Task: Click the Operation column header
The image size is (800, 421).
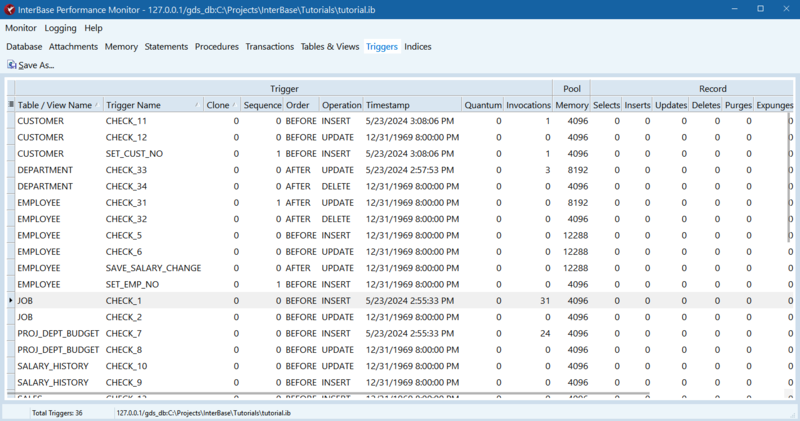Action: pos(341,105)
